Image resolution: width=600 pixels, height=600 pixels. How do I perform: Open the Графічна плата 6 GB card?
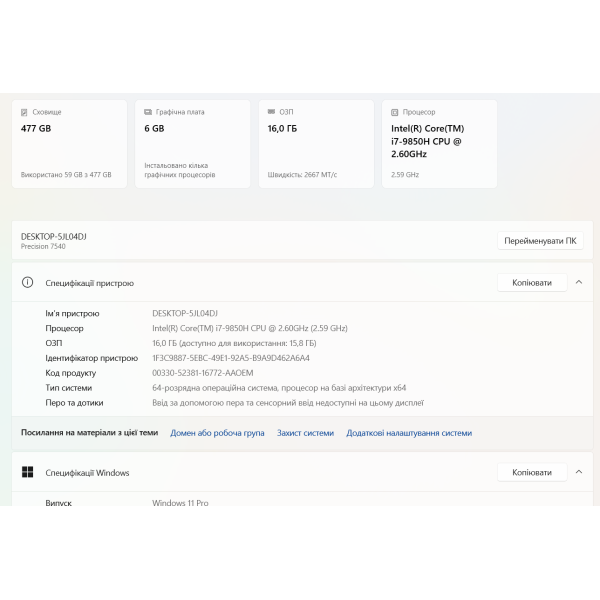(192, 144)
